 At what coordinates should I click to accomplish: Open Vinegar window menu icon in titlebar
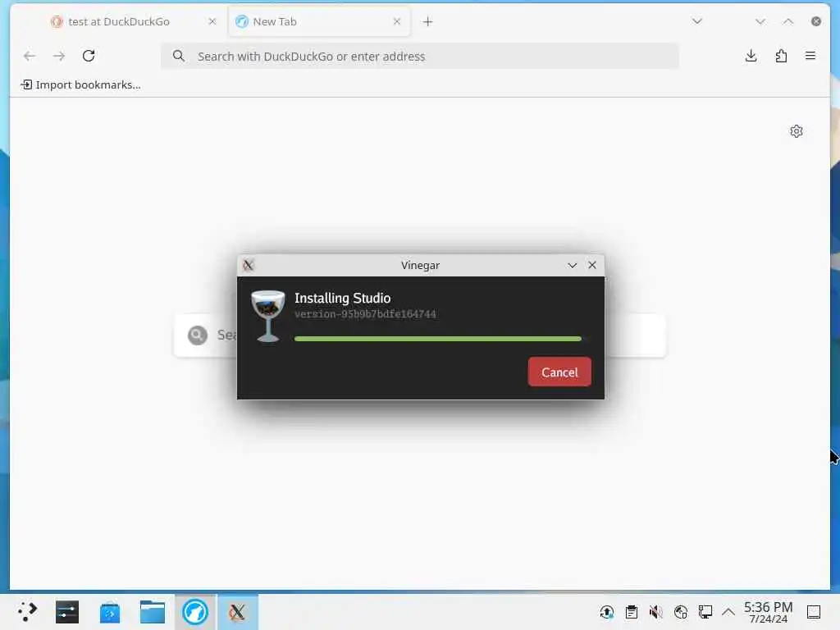(x=248, y=265)
